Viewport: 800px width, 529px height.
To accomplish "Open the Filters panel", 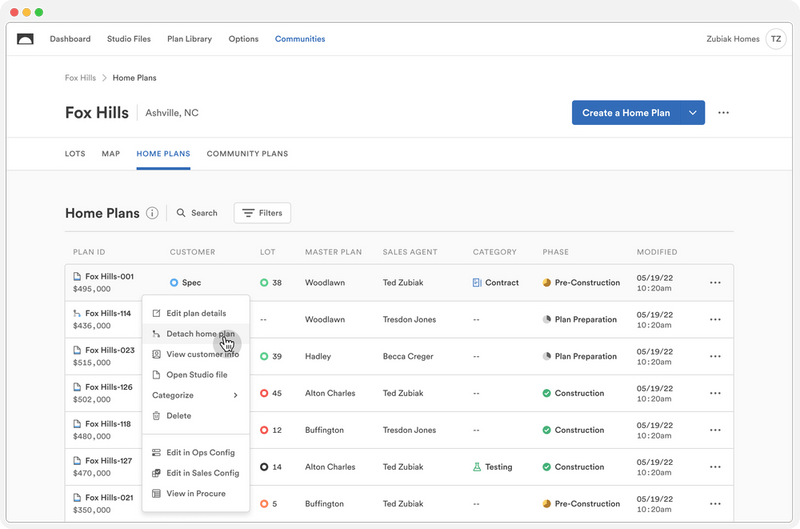I will coord(262,213).
